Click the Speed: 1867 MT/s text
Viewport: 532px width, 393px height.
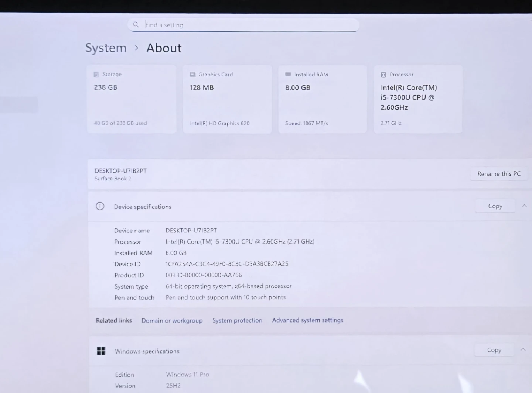click(307, 123)
